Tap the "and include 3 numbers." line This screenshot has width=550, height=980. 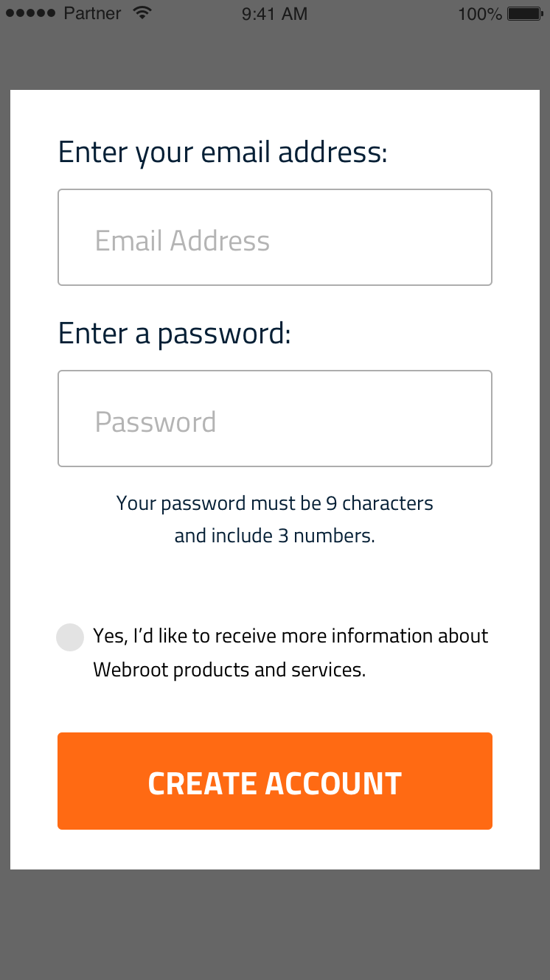point(274,536)
